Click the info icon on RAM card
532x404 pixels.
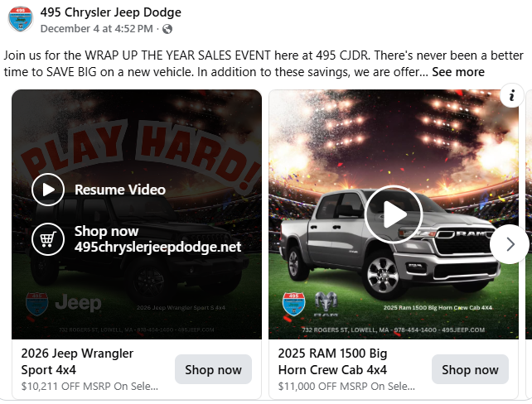(x=511, y=95)
